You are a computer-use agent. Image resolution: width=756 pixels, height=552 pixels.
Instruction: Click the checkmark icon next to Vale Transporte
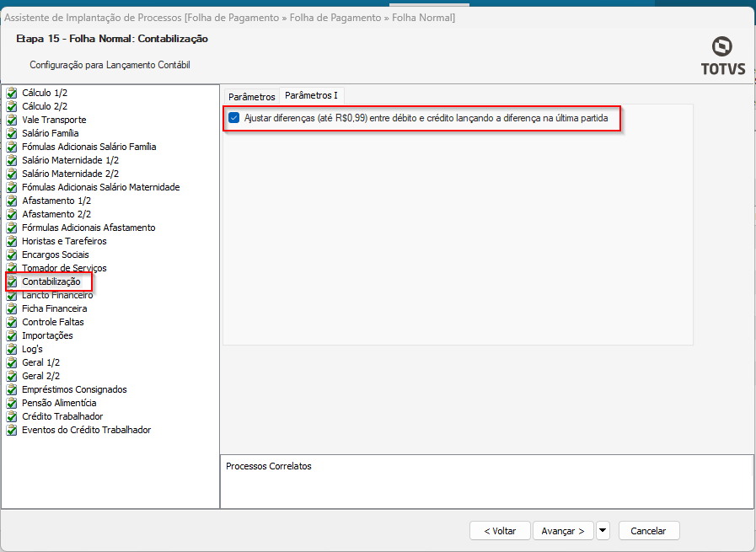(x=12, y=120)
